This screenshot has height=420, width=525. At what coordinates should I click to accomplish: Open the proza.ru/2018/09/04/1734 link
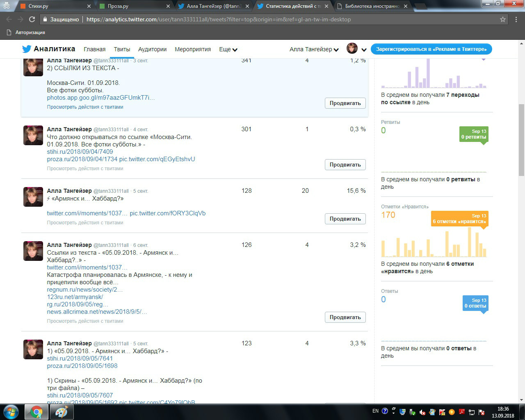click(82, 159)
